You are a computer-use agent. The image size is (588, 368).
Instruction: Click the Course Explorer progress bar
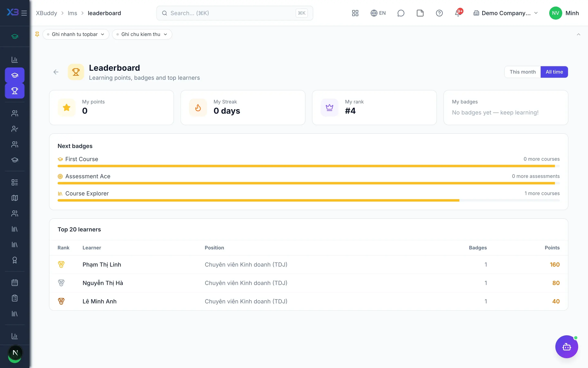click(x=308, y=200)
